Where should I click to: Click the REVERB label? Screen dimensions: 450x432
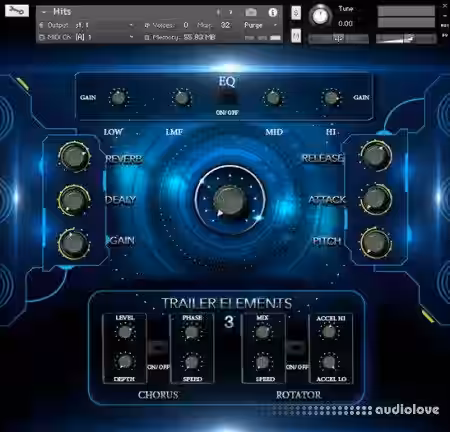coord(123,159)
